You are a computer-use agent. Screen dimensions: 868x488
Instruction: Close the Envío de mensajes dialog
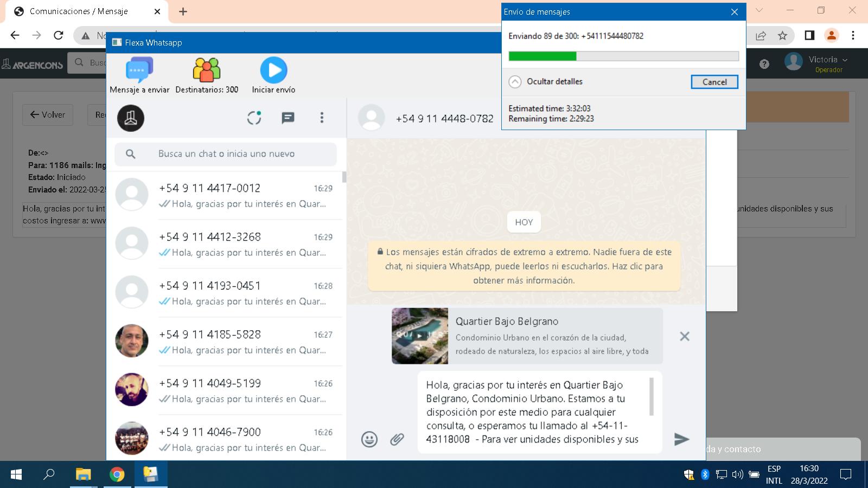point(735,12)
